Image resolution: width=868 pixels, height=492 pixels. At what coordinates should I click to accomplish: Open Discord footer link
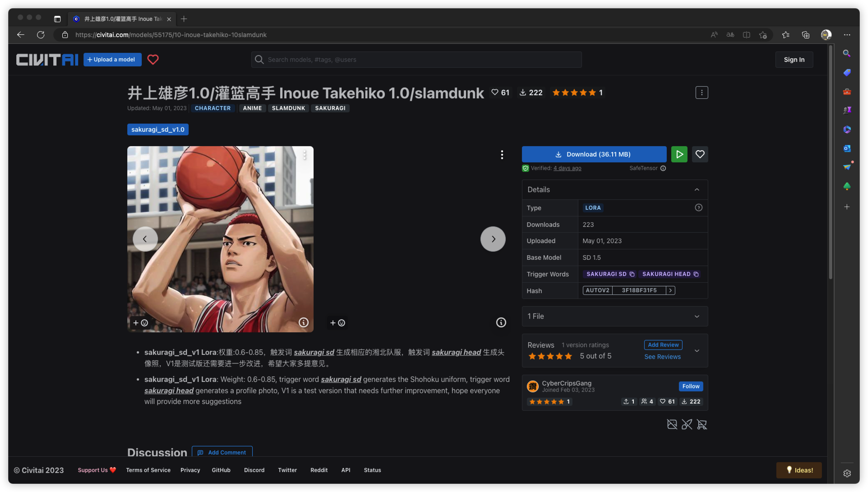(254, 470)
